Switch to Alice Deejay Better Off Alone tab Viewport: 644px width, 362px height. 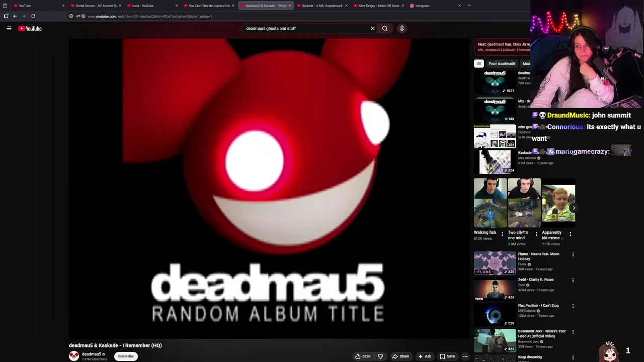(377, 6)
